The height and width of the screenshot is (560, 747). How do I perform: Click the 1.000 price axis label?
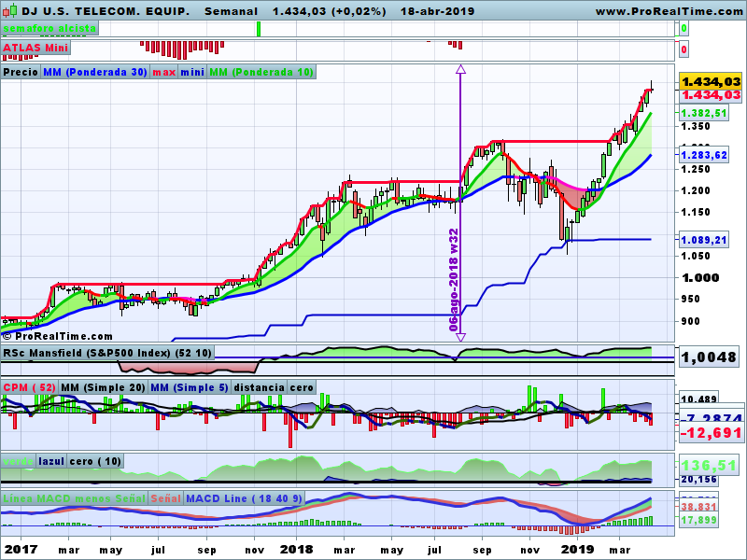[x=700, y=278]
